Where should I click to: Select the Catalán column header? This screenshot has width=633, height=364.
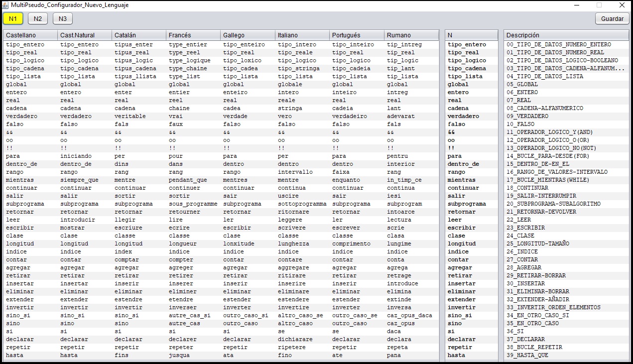(139, 35)
